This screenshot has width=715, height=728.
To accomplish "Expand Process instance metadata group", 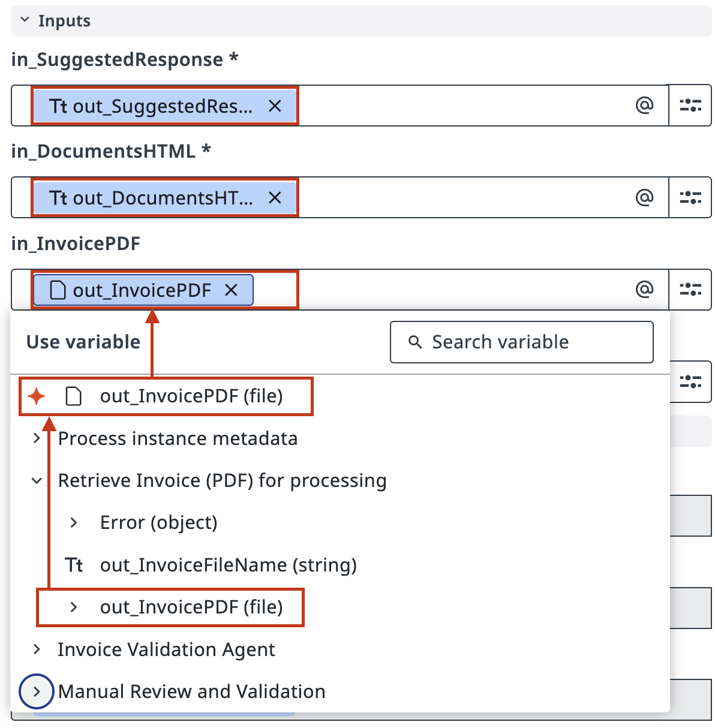I will click(x=37, y=438).
